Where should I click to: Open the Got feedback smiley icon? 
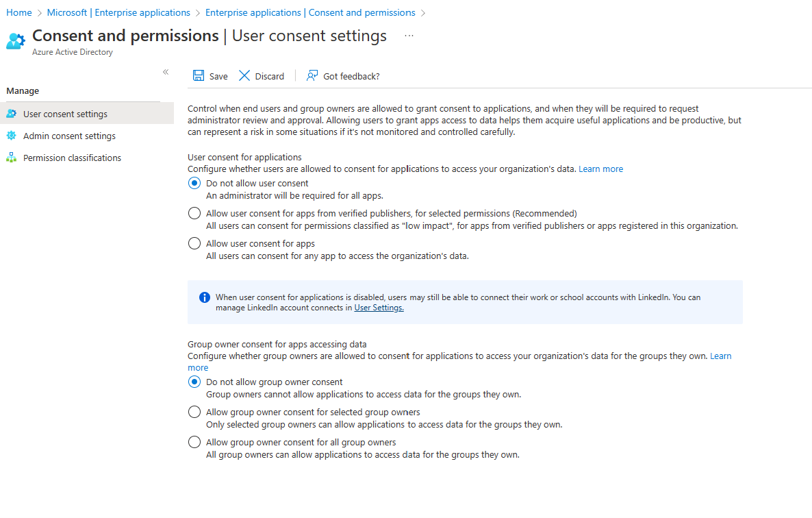[x=312, y=75]
